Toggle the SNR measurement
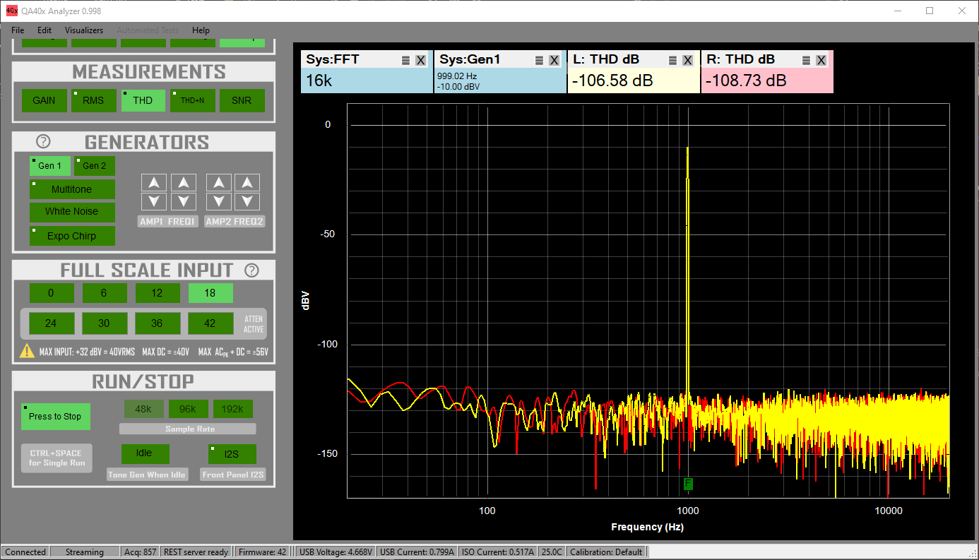Image resolution: width=979 pixels, height=560 pixels. (x=242, y=100)
